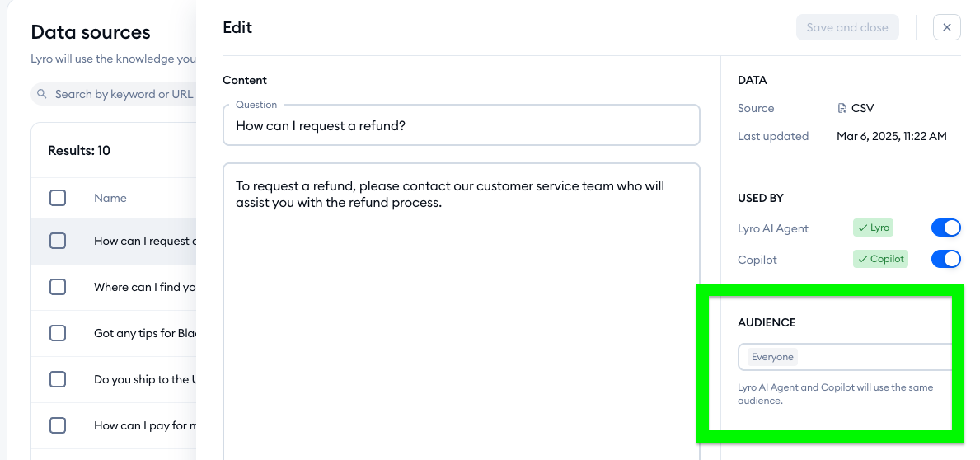Tick the select-all checkbox beside Name
Image resolution: width=980 pixels, height=460 pixels.
point(58,198)
